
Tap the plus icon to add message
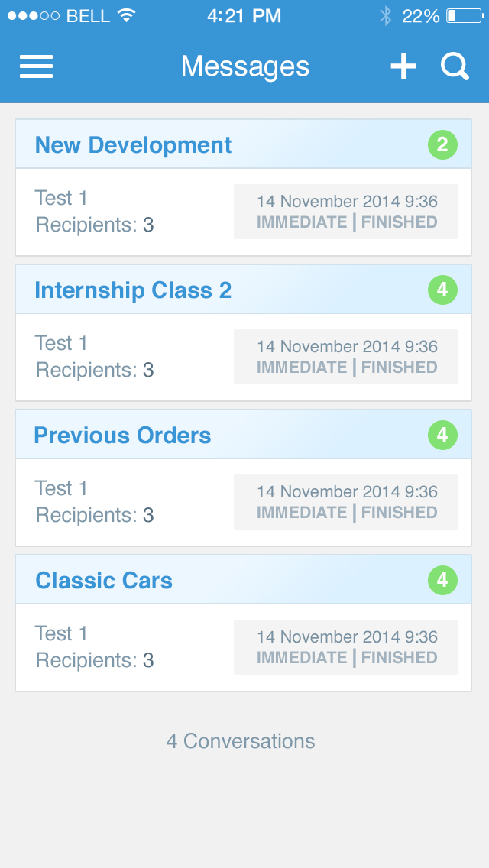pyautogui.click(x=403, y=67)
